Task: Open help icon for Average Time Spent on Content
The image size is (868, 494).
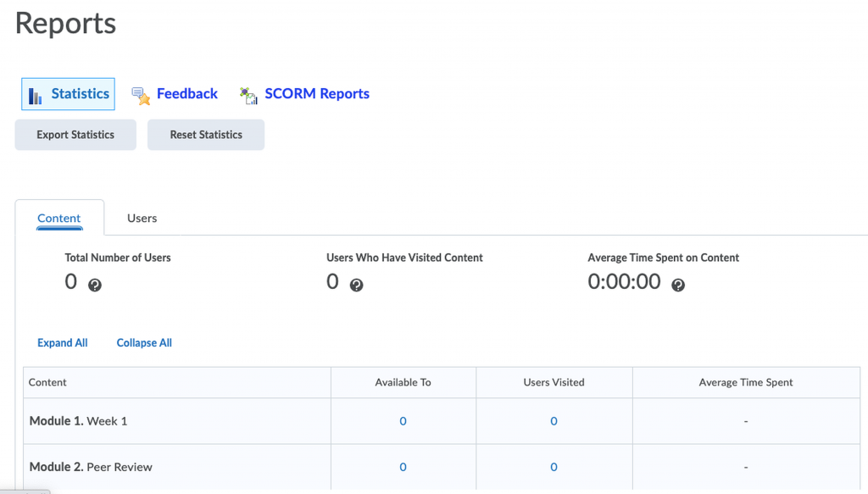Action: (678, 285)
